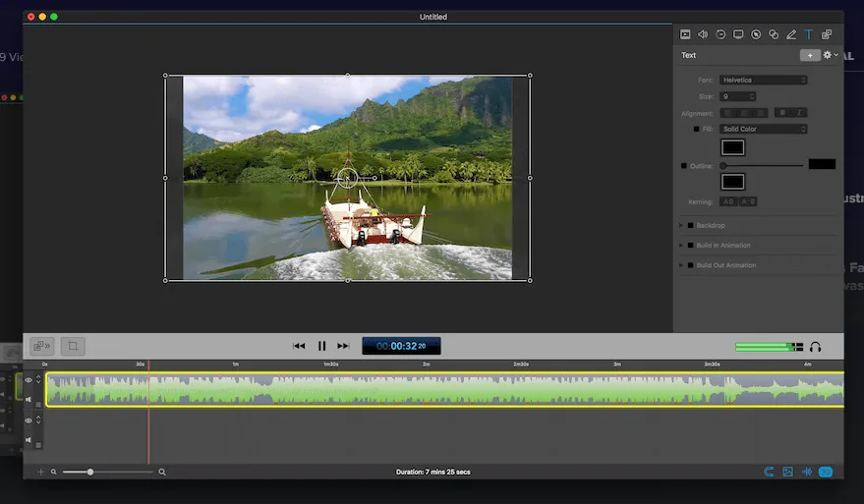Viewport: 864px width, 504px height.
Task: Click the headphones audio monitor icon
Action: 816,347
